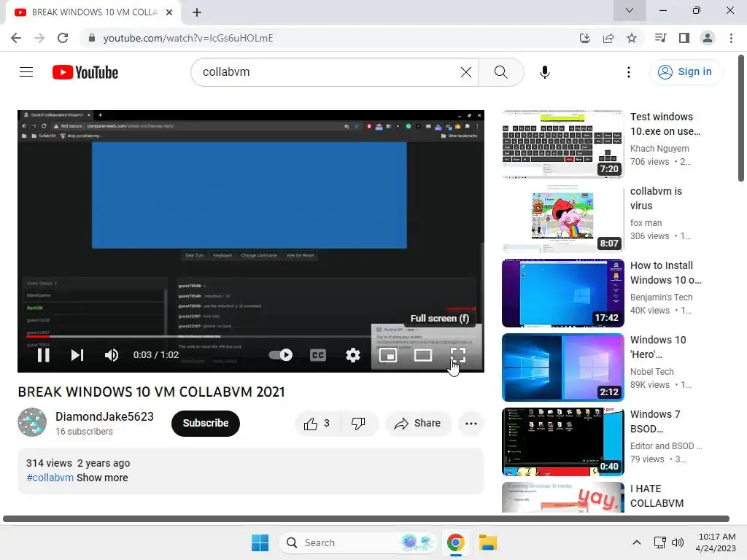Open DiamondJake5623 channel avatar

click(32, 422)
